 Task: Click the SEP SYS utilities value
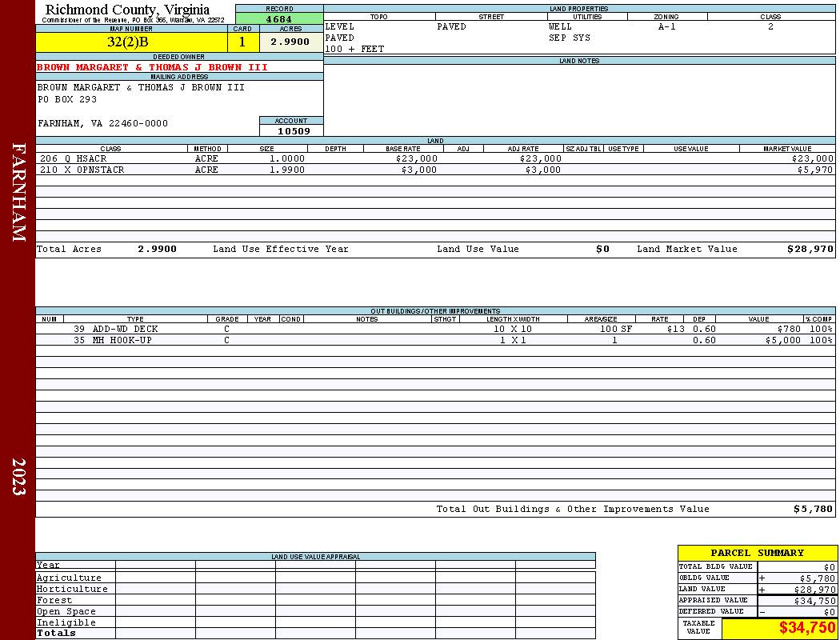[570, 38]
